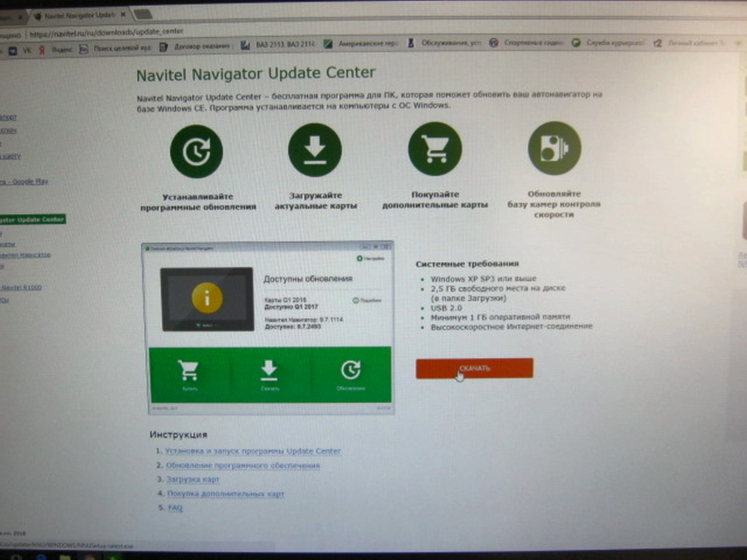The image size is (747, 560).
Task: Open the Спортивные сиденья bookmark
Action: pyautogui.click(x=526, y=42)
